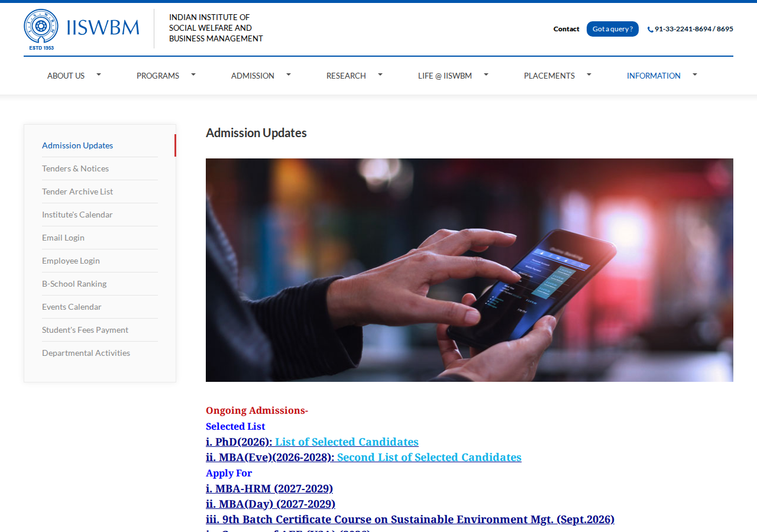Open the INFORMATION menu
This screenshot has height=532, width=757.
tap(654, 76)
